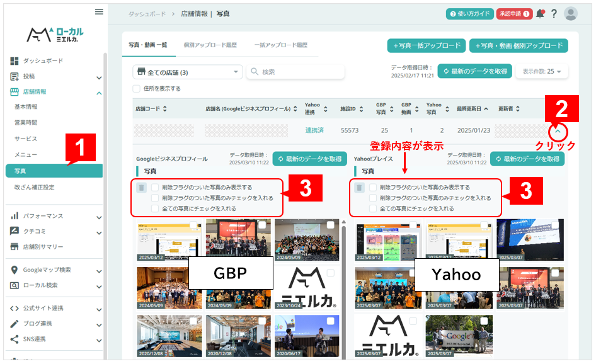Check GBP 削除フラグのついた写真のみチェックを入れる

click(x=155, y=198)
